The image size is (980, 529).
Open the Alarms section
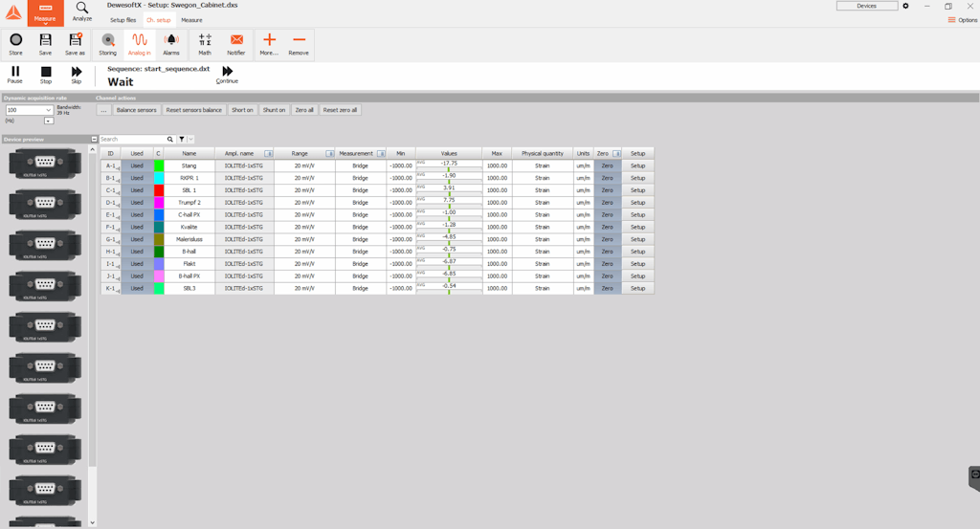pos(171,44)
